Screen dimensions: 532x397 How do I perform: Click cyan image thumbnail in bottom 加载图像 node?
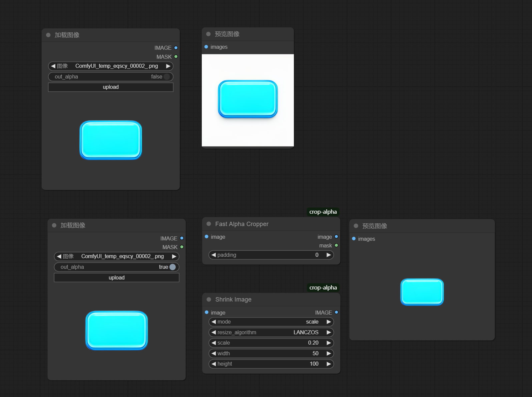click(117, 331)
